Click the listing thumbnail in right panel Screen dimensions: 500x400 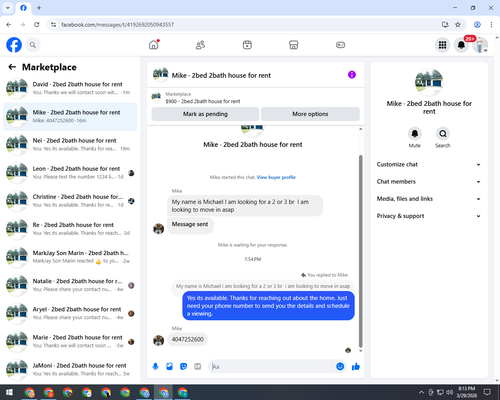point(429,82)
